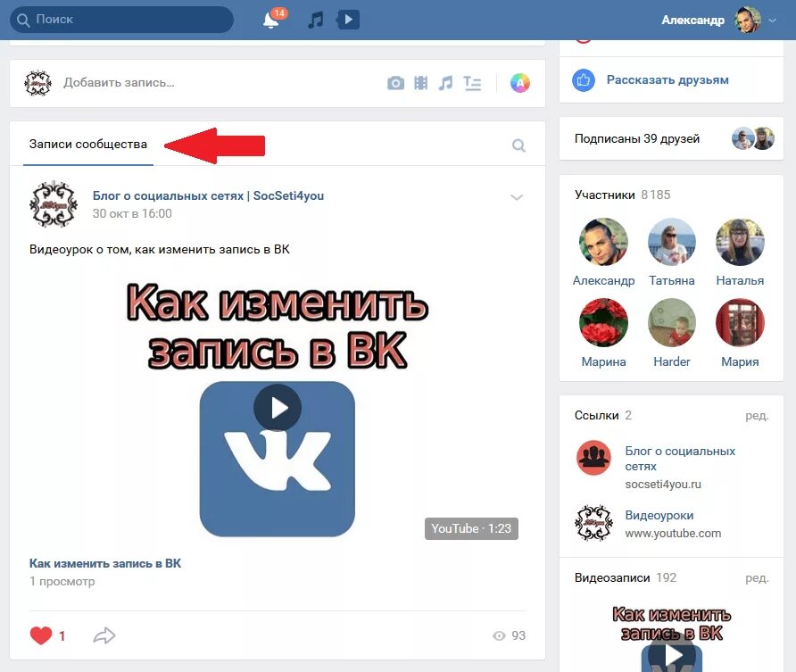Open the post author avatar
The width and height of the screenshot is (796, 672).
pos(54,204)
